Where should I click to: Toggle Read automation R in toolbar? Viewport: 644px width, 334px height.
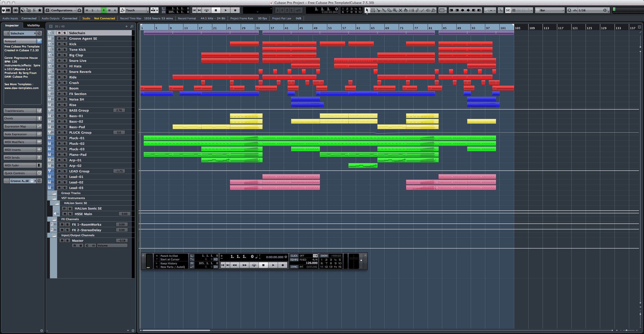click(x=104, y=10)
